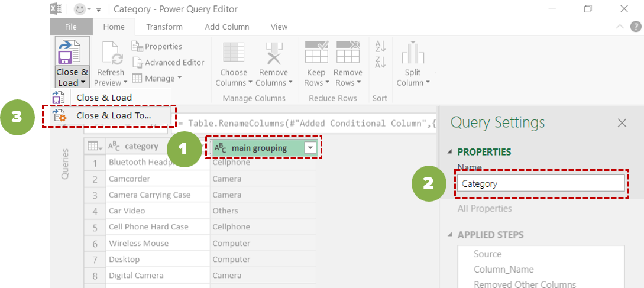Click the Properties icon in the ribbon
The height and width of the screenshot is (288, 644).
pos(137,47)
